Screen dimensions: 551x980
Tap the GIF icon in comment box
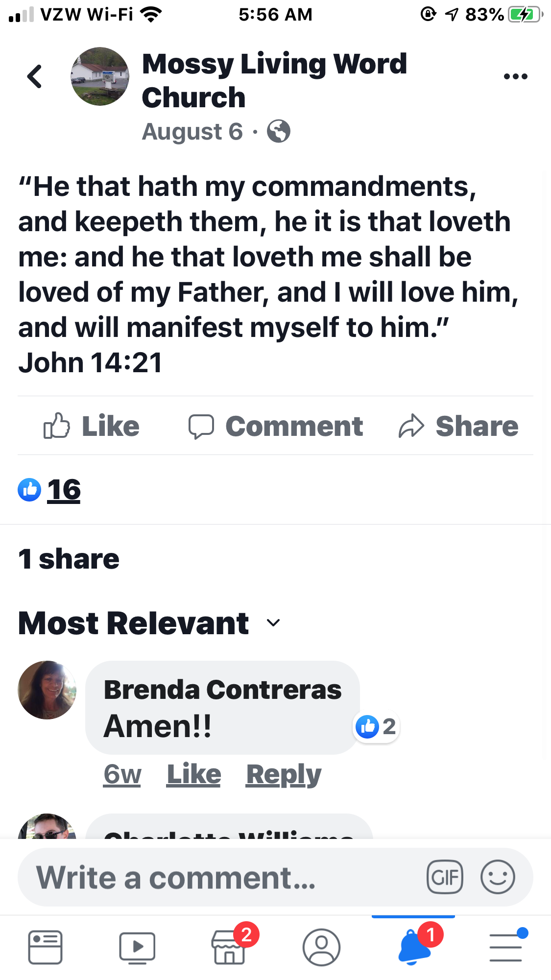tap(445, 877)
